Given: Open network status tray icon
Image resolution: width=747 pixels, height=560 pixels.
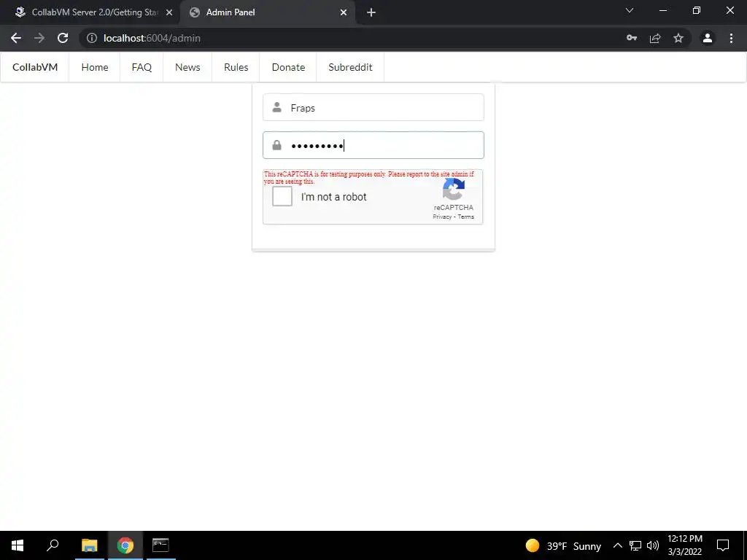Looking at the screenshot, I should pos(635,545).
